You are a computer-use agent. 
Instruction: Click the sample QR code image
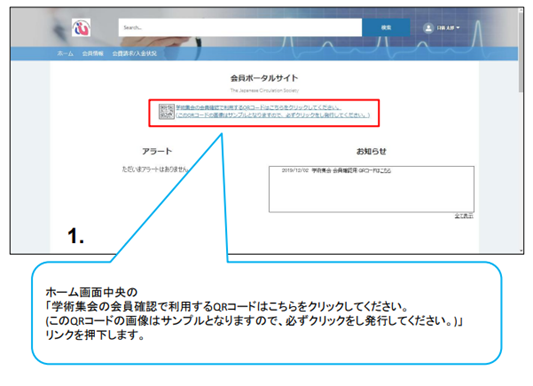[167, 111]
